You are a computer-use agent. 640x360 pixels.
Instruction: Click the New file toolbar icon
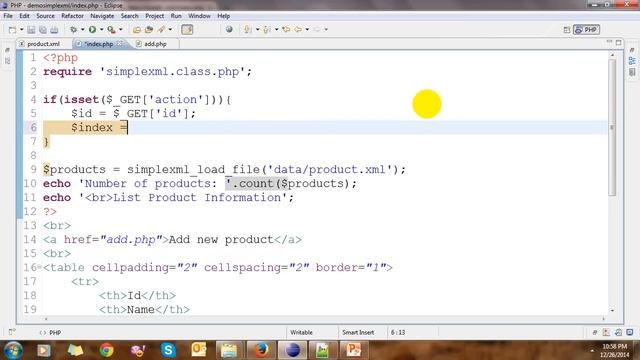tap(13, 30)
